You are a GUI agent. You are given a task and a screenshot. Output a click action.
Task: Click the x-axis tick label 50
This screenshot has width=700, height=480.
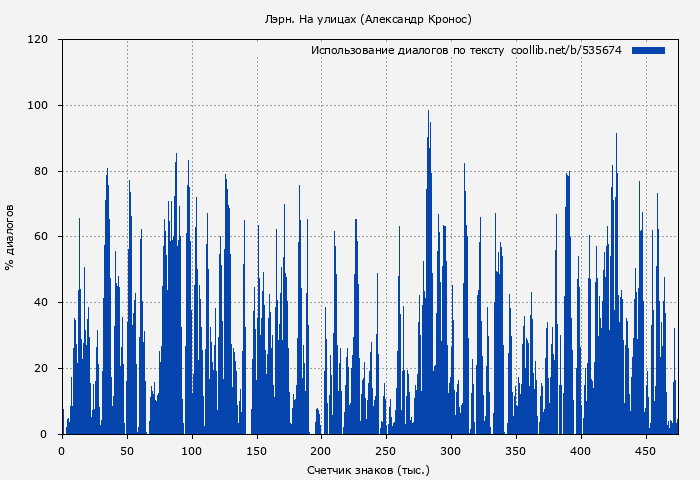pyautogui.click(x=126, y=451)
